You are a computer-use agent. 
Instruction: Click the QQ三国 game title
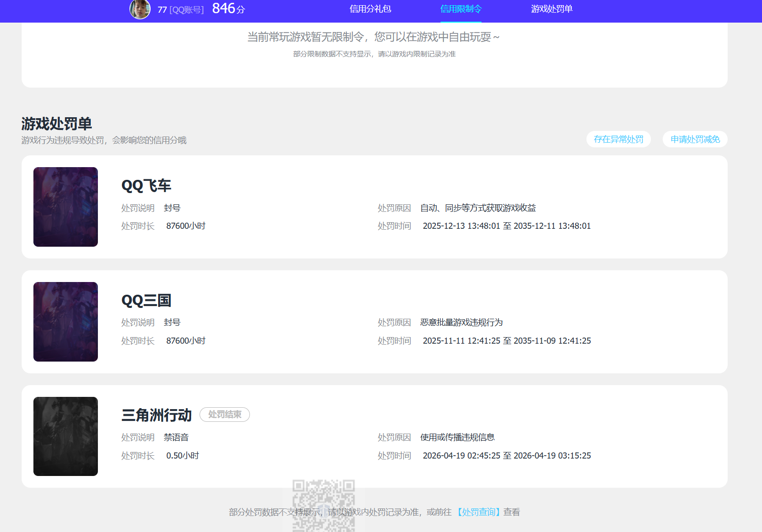(x=146, y=300)
